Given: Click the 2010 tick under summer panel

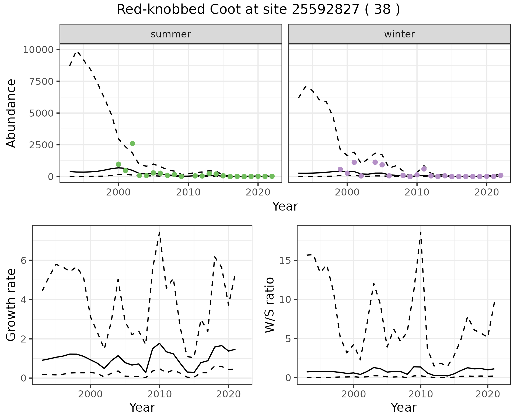Looking at the screenshot, I should pos(188,192).
